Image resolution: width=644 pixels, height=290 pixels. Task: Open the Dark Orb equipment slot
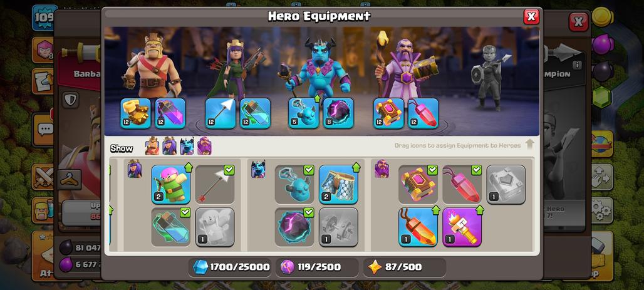click(x=338, y=113)
